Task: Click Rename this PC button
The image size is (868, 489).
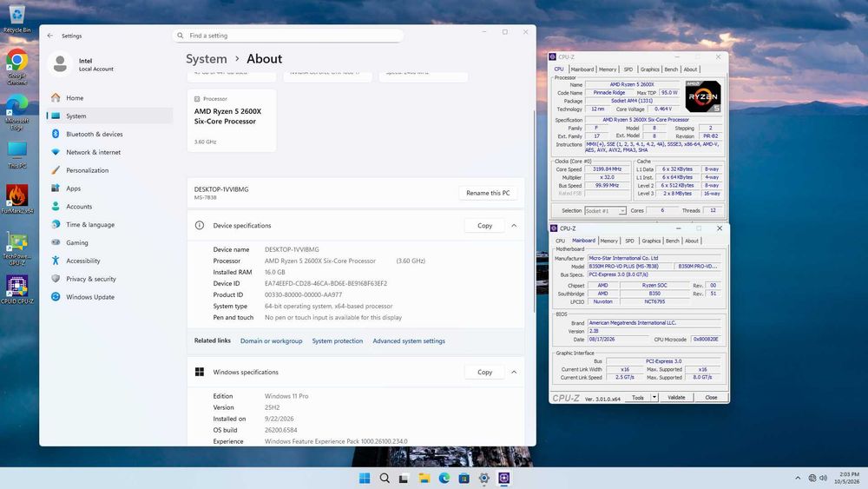Action: tap(488, 193)
